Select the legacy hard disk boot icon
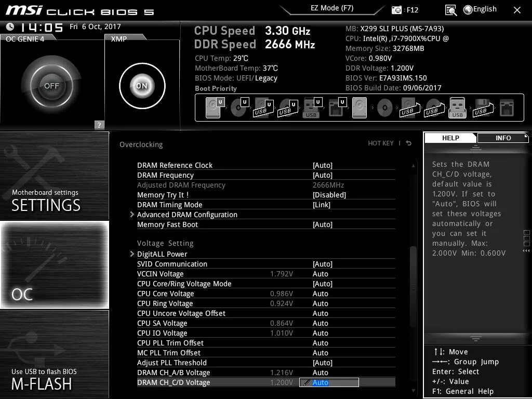This screenshot has width=532, height=399. point(360,108)
